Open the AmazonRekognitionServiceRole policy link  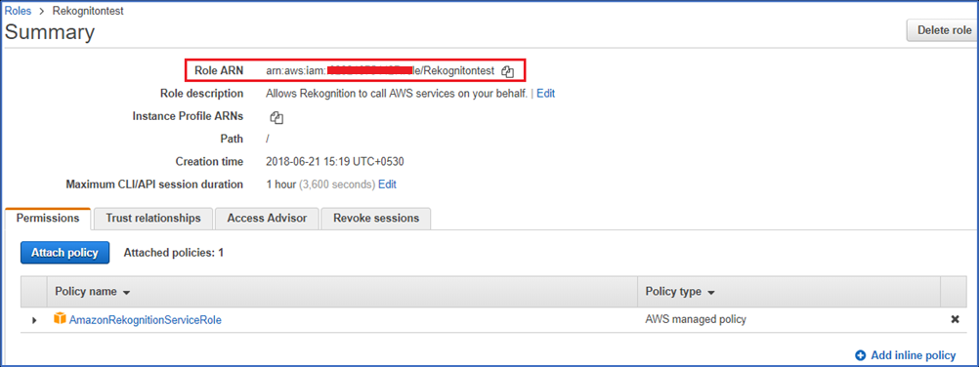[x=146, y=320]
